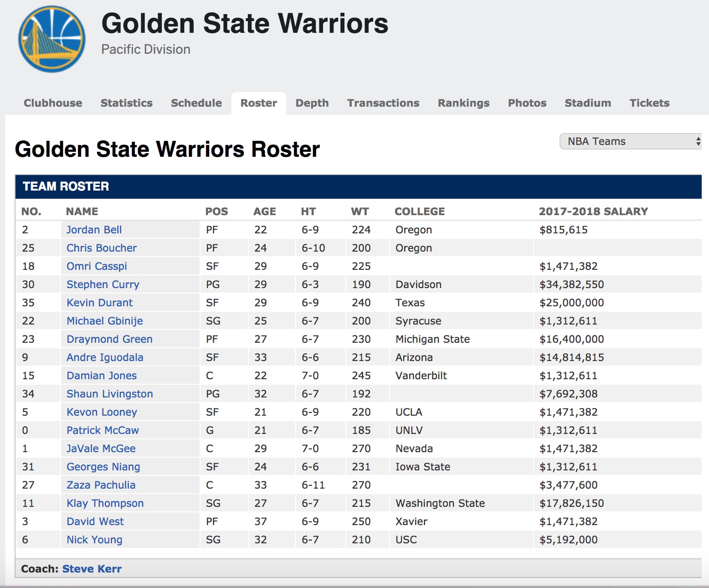
Task: Click the NAME column header
Action: click(82, 211)
